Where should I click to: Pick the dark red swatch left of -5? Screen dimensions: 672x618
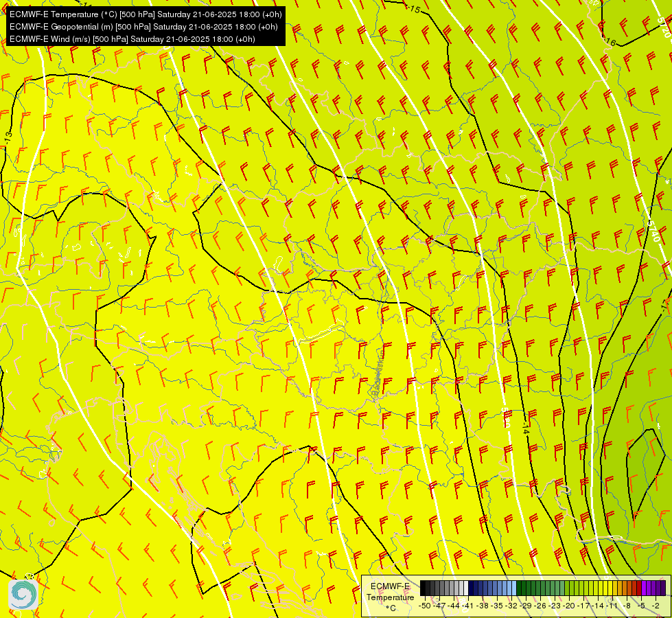(639, 588)
